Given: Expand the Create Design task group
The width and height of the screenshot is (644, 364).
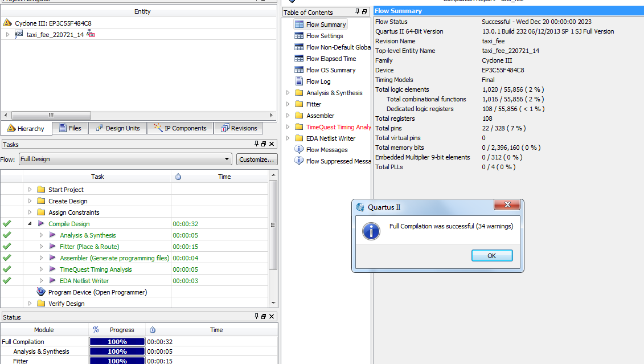Looking at the screenshot, I should click(30, 201).
